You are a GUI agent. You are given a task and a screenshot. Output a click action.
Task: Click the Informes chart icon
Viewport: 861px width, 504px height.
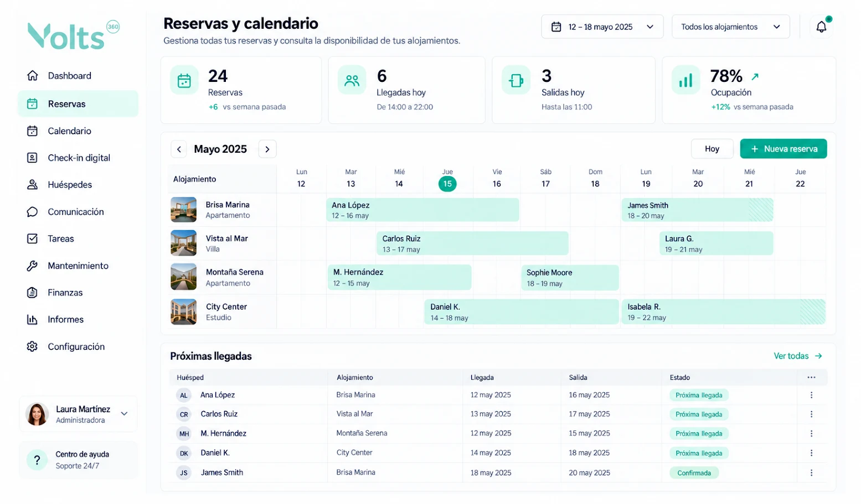[33, 320]
